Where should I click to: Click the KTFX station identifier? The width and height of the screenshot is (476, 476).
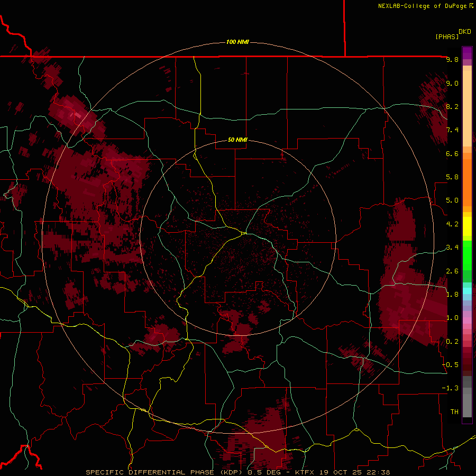coord(305,472)
